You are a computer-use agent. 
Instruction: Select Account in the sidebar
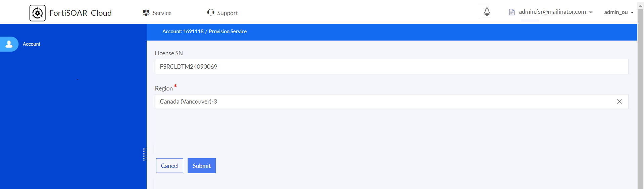(32, 44)
